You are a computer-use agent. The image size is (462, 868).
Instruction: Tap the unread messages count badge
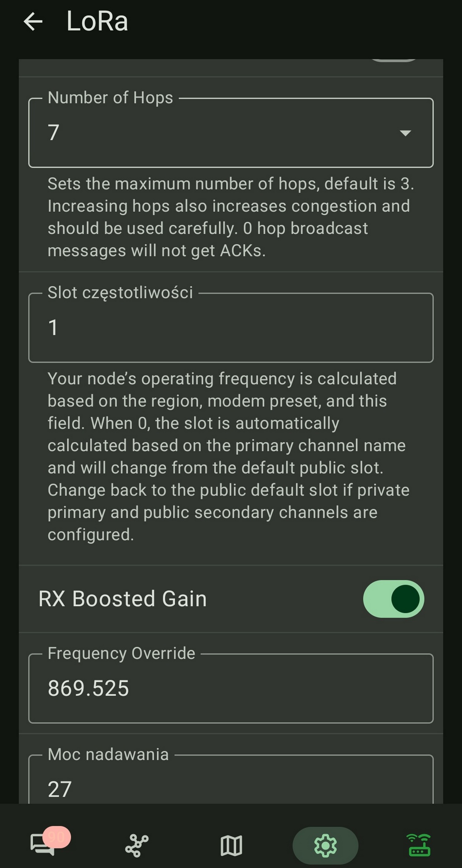point(57,837)
